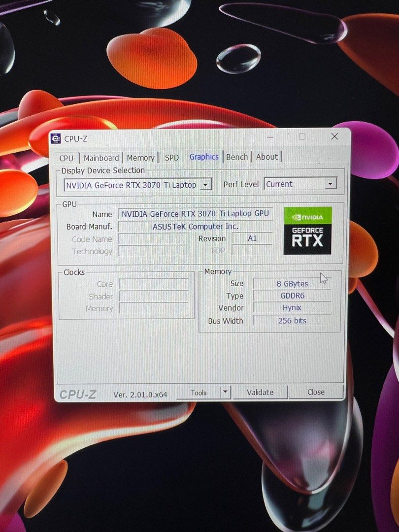Switch to the CPU tab

click(66, 158)
